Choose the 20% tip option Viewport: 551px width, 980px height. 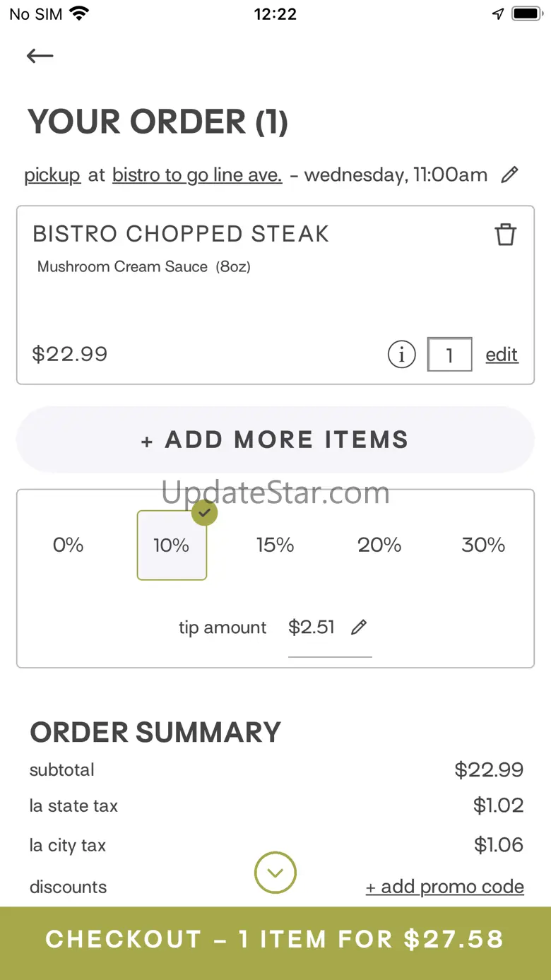pyautogui.click(x=379, y=545)
